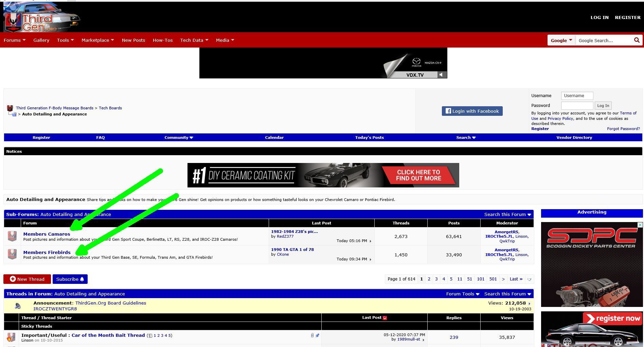Expand the Forum Tools dropdown
The image size is (644, 347).
pyautogui.click(x=463, y=294)
